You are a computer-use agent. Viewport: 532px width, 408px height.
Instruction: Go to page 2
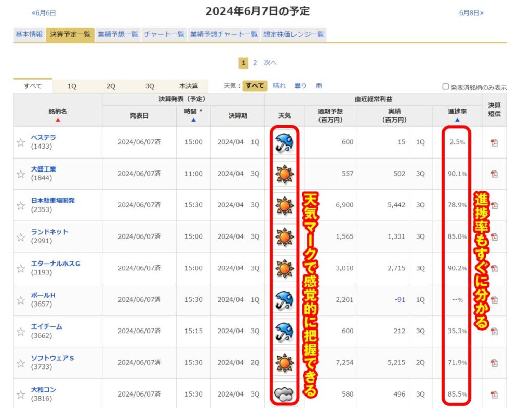coord(255,63)
